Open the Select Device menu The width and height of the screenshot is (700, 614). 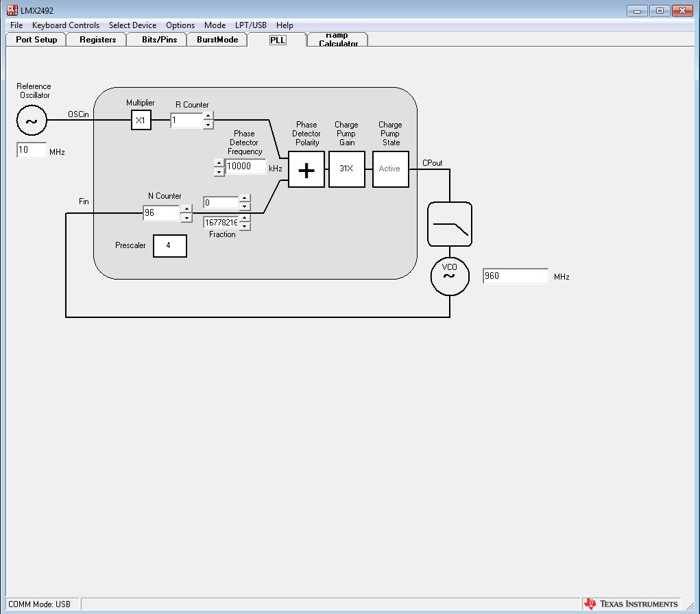tap(132, 25)
